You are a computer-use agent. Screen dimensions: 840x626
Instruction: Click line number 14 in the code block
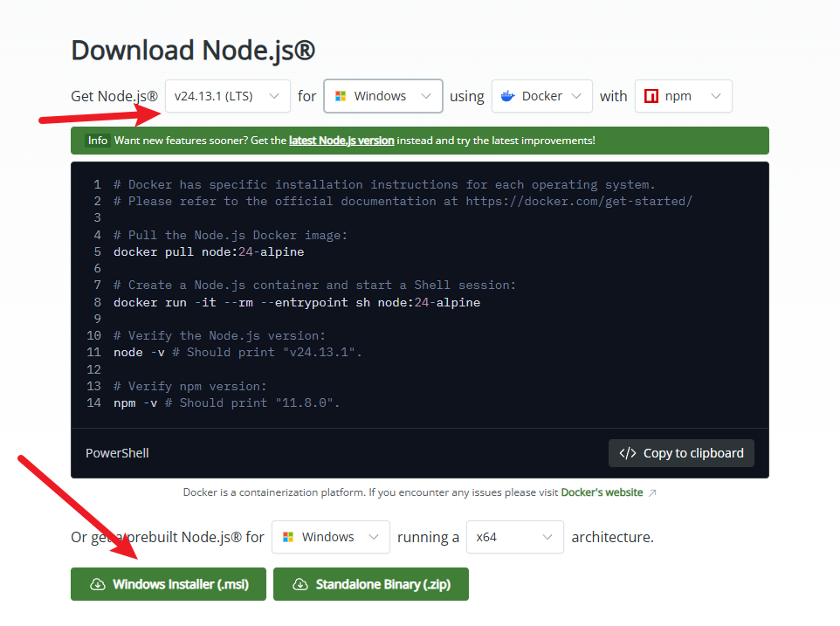click(93, 402)
